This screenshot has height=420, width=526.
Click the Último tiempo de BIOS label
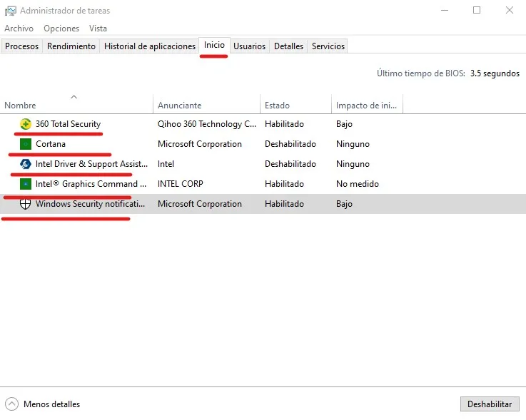420,73
